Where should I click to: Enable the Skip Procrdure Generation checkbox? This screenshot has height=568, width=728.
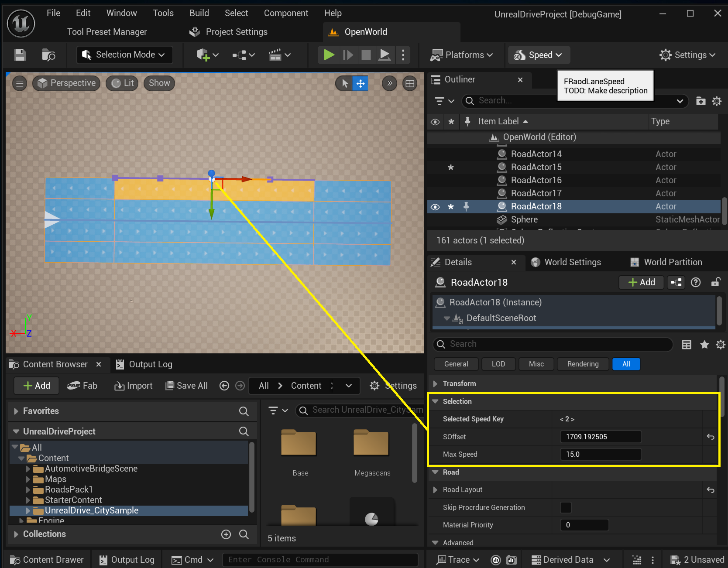click(x=566, y=507)
